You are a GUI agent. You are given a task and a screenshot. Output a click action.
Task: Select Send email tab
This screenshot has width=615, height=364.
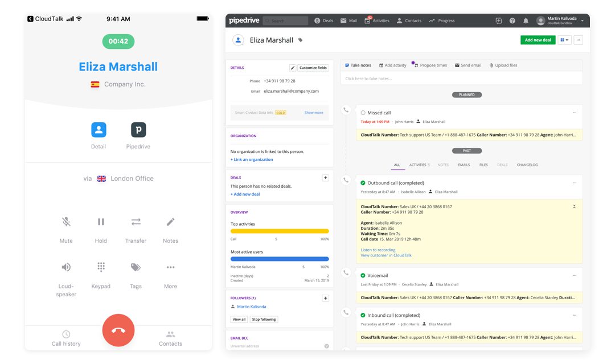pyautogui.click(x=468, y=65)
